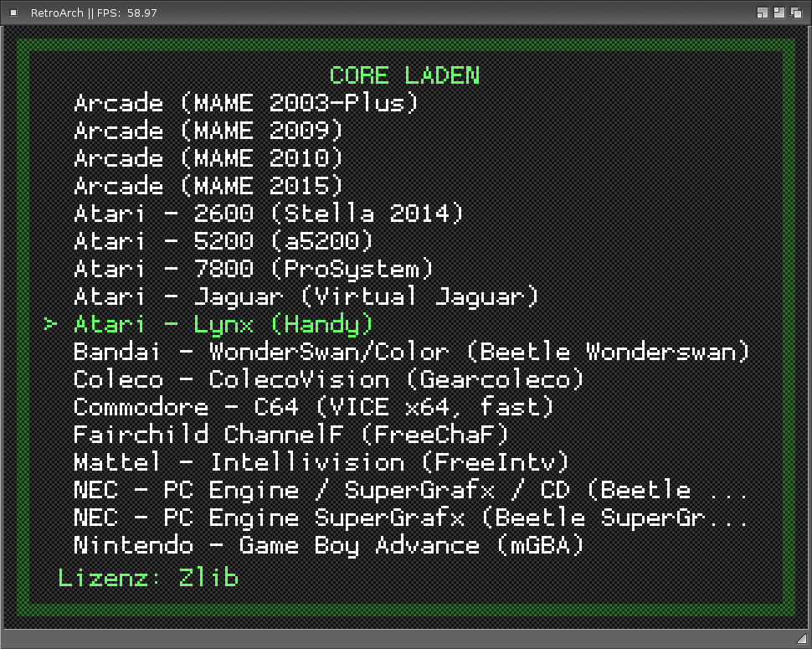Pick Atari - 7800 (ProSystem) core
Viewport: 812px width, 649px height.
point(253,269)
